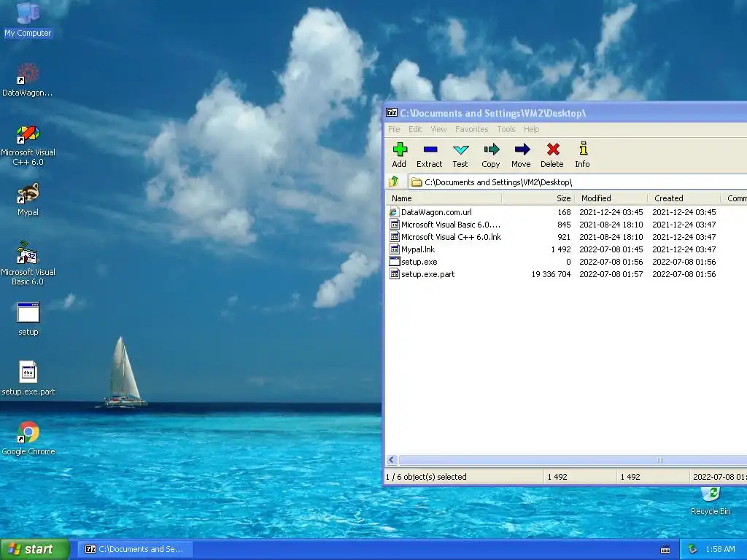Open the Info tool in toolbar
Screen dimensions: 747x560
(x=583, y=155)
